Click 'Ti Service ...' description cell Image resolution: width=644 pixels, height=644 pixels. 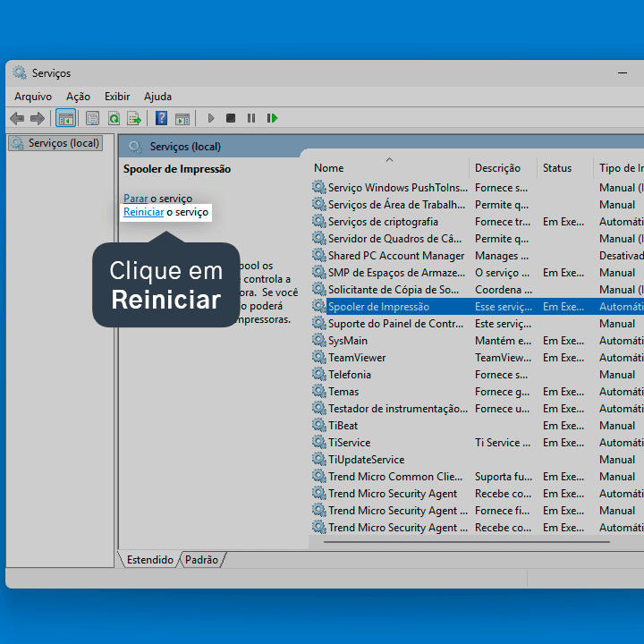(x=503, y=443)
